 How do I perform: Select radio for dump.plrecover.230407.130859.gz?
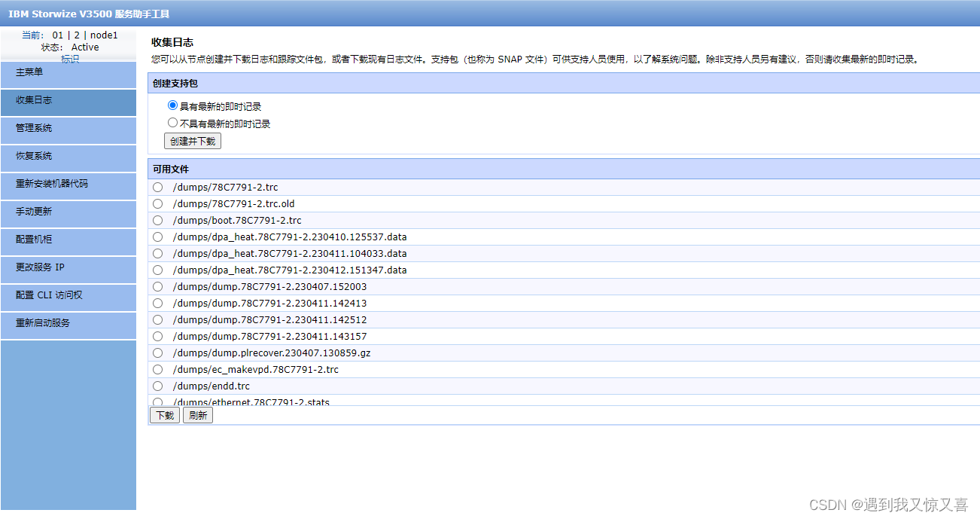tap(157, 353)
